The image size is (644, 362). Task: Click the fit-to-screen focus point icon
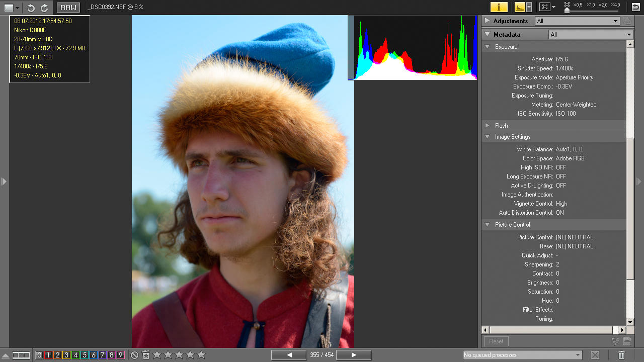(544, 7)
